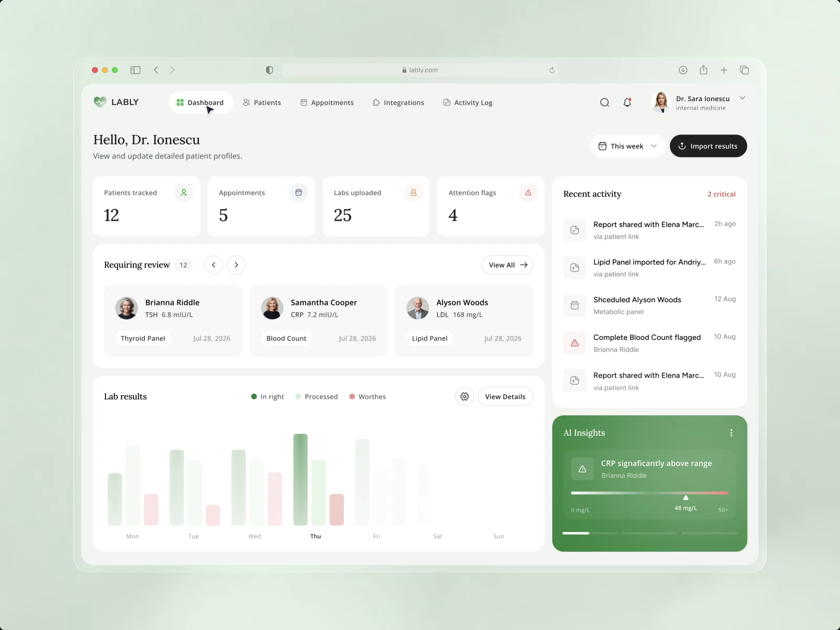The height and width of the screenshot is (630, 840).
Task: Show previous Requiring review patients
Action: pos(214,265)
